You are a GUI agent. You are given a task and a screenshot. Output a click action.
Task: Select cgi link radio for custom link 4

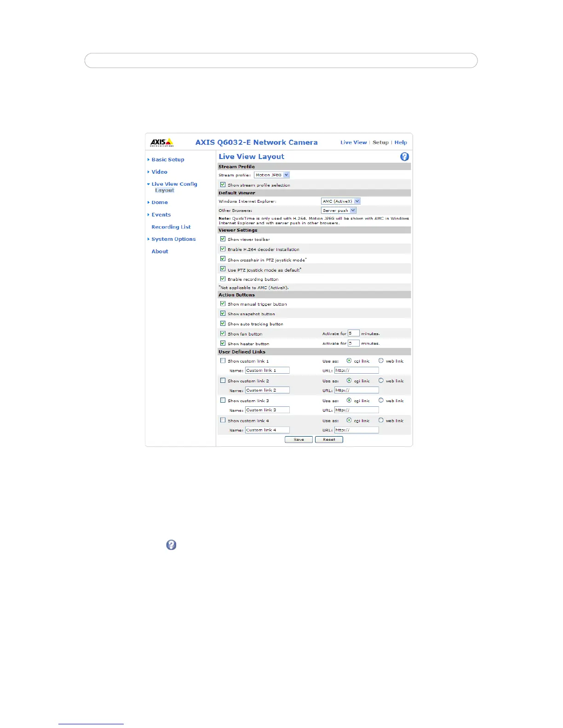pyautogui.click(x=349, y=420)
